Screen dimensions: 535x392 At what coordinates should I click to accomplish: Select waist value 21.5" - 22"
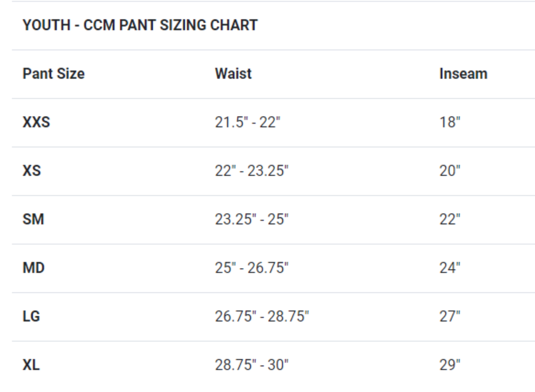coord(247,122)
